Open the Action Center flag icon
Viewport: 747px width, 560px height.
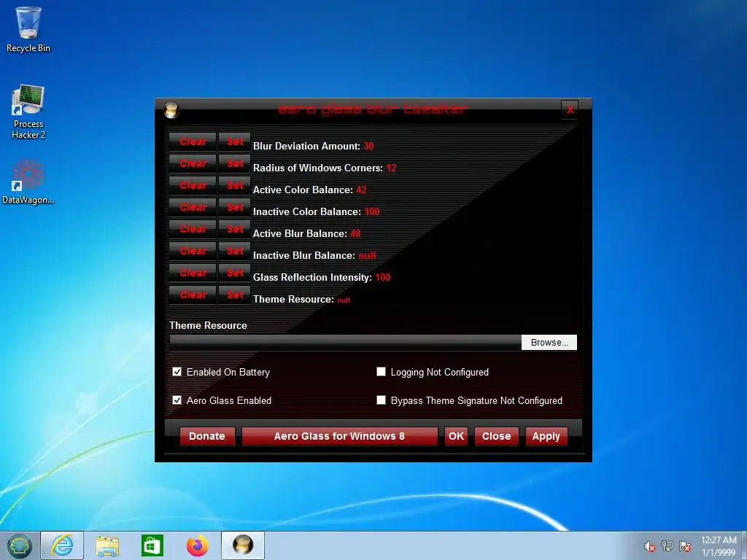[x=685, y=546]
